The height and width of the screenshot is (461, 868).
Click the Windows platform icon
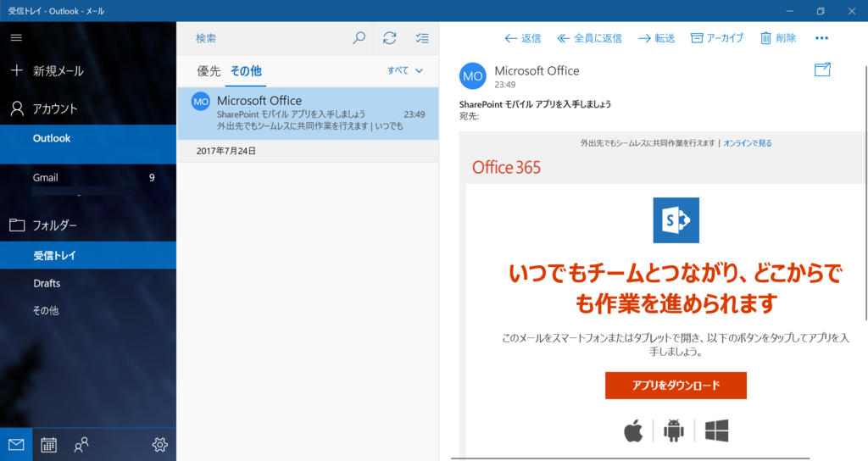(717, 430)
